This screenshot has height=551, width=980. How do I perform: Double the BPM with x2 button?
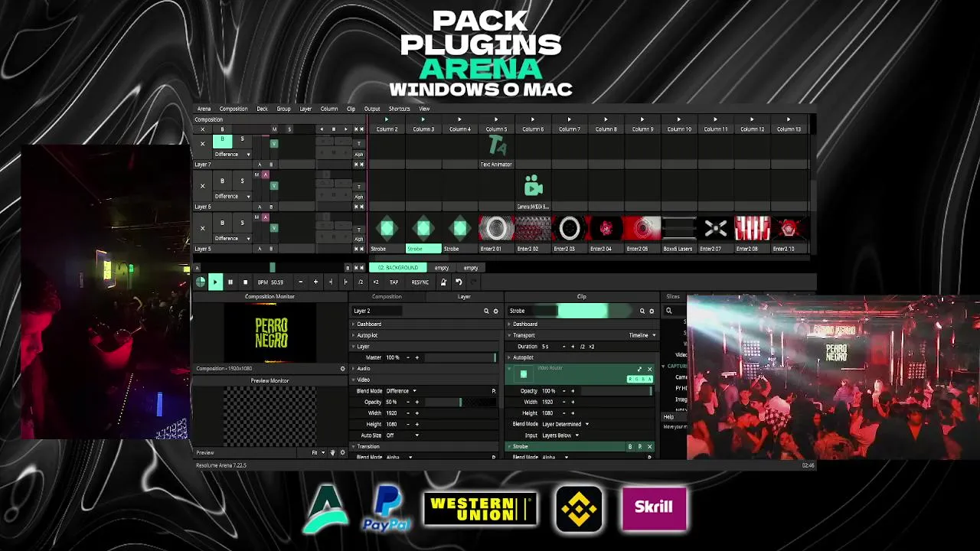pyautogui.click(x=375, y=282)
